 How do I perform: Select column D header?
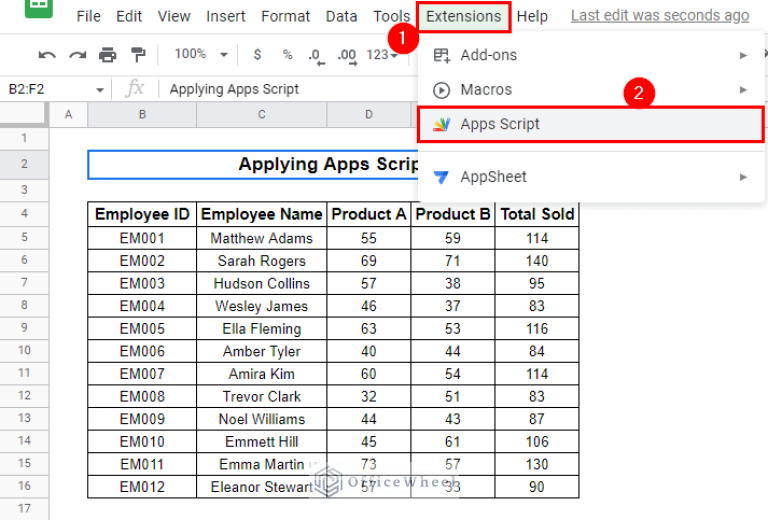tap(369, 115)
